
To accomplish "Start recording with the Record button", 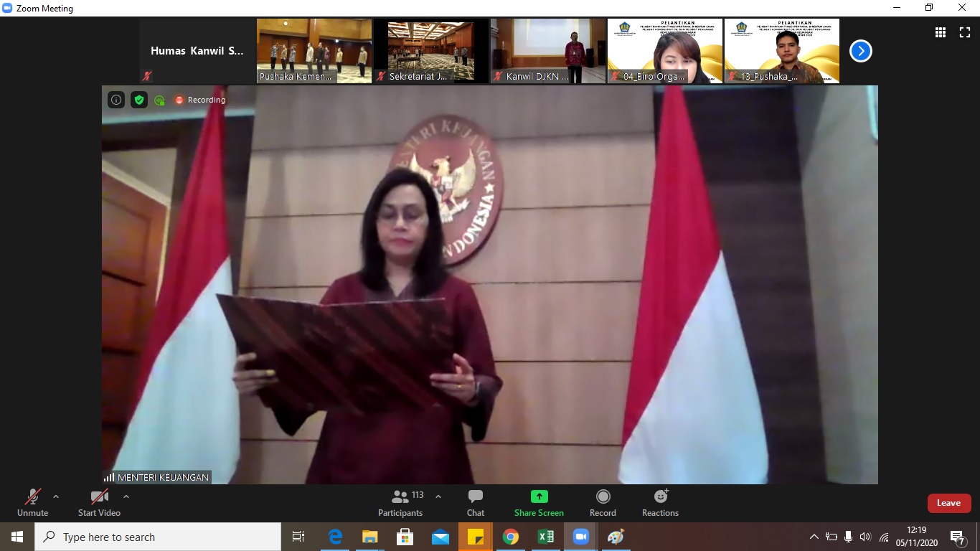I will click(x=603, y=503).
